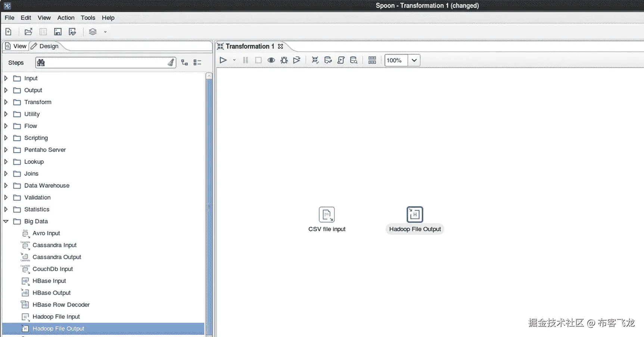
Task: Select the Transformation 1 tab
Action: (250, 46)
